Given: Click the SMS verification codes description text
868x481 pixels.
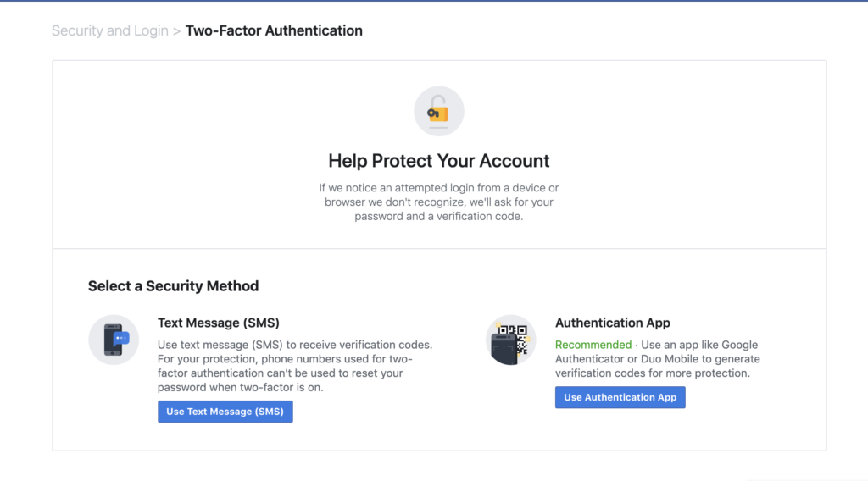Looking at the screenshot, I should point(294,345).
